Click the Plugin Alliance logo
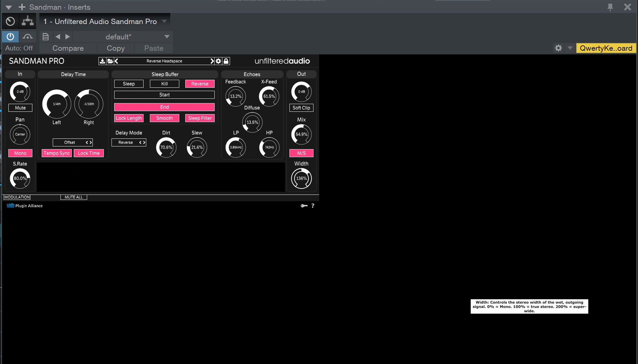This screenshot has height=364, width=638. (25, 206)
